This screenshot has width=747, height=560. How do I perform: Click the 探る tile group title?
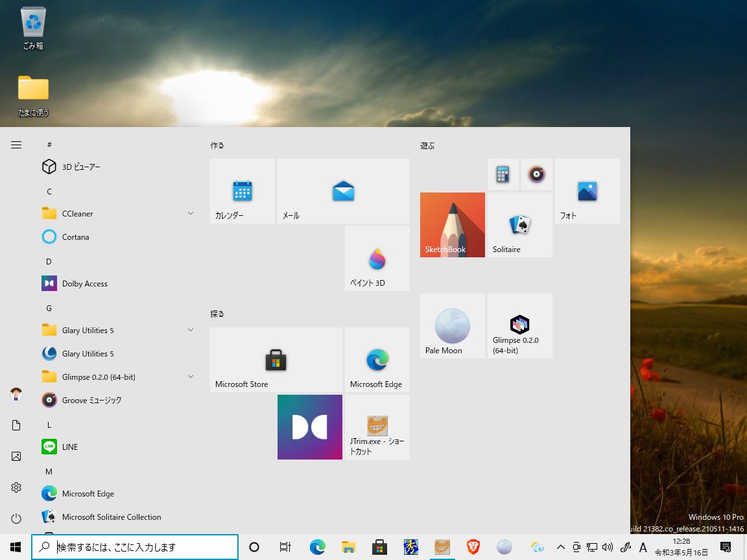point(217,314)
